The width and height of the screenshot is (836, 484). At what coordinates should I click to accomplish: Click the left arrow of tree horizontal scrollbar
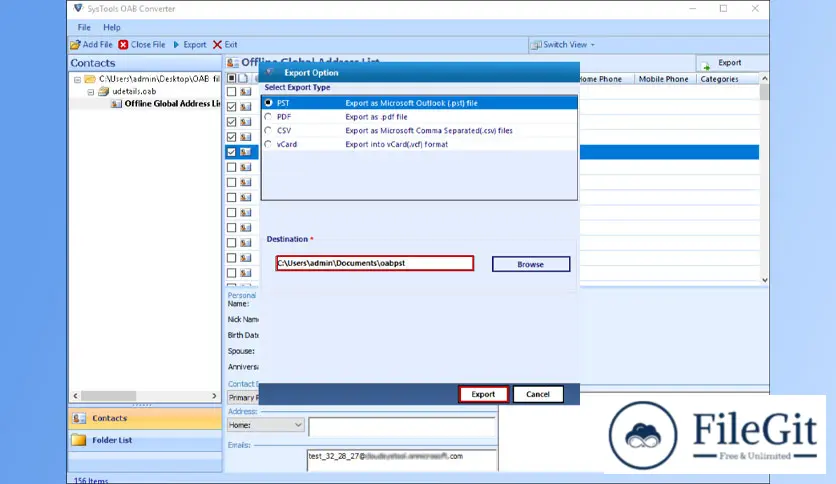click(x=75, y=396)
